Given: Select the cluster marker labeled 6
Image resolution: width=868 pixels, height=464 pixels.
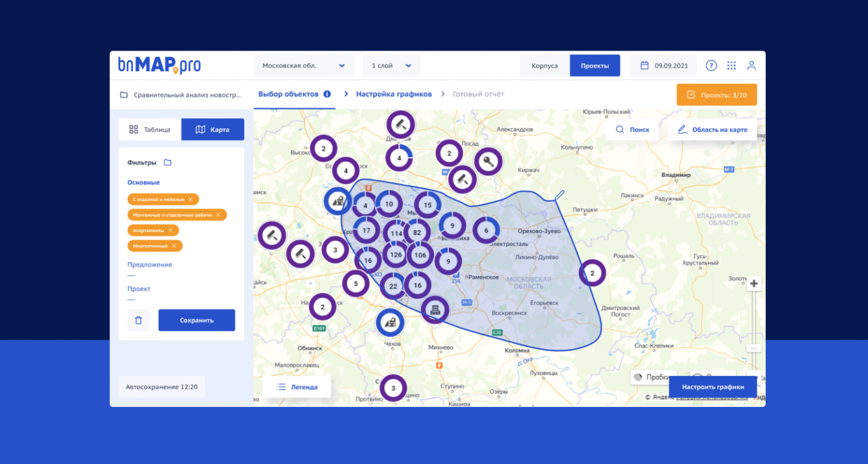Looking at the screenshot, I should coord(486,230).
